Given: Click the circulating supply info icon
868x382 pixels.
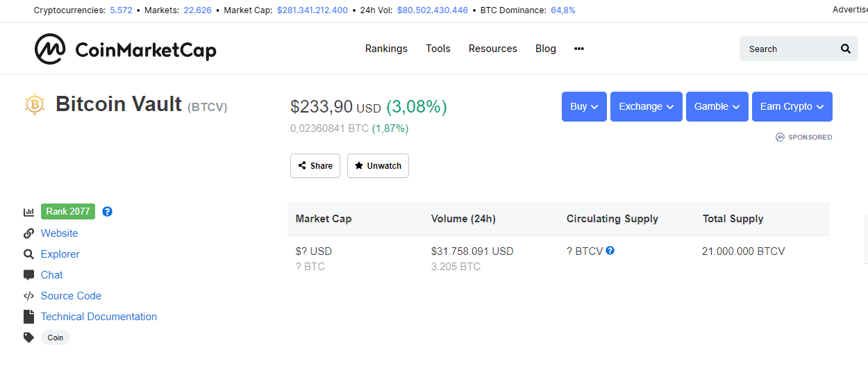Looking at the screenshot, I should (x=610, y=251).
